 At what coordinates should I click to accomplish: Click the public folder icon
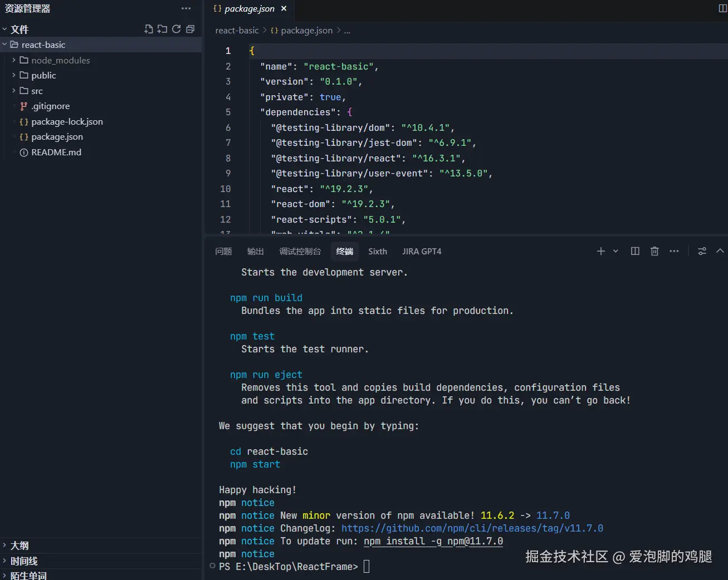pos(24,75)
